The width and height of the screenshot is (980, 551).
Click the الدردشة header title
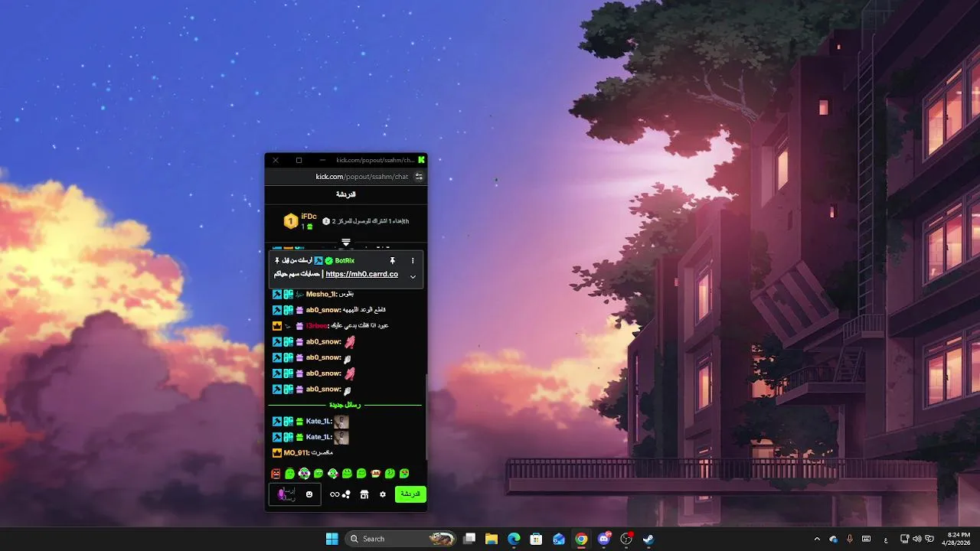[346, 194]
